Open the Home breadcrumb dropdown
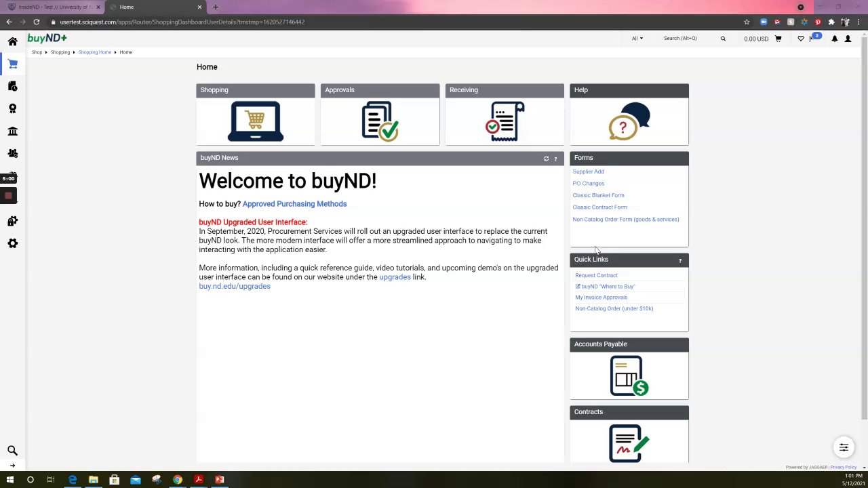The height and width of the screenshot is (488, 868). (126, 52)
